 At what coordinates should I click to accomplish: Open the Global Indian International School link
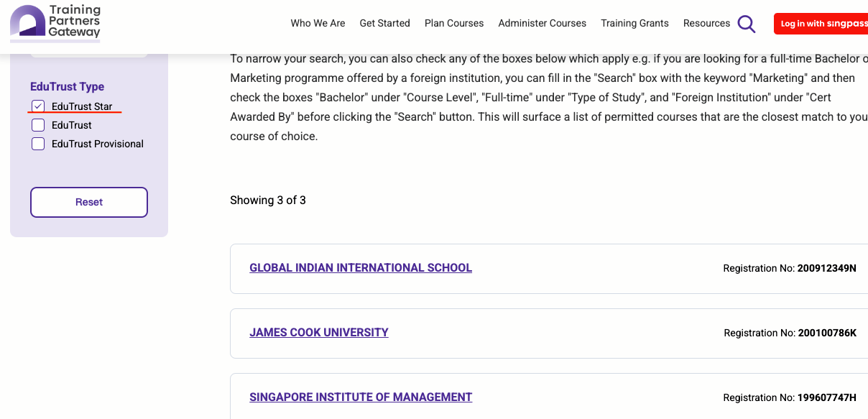[x=361, y=268]
